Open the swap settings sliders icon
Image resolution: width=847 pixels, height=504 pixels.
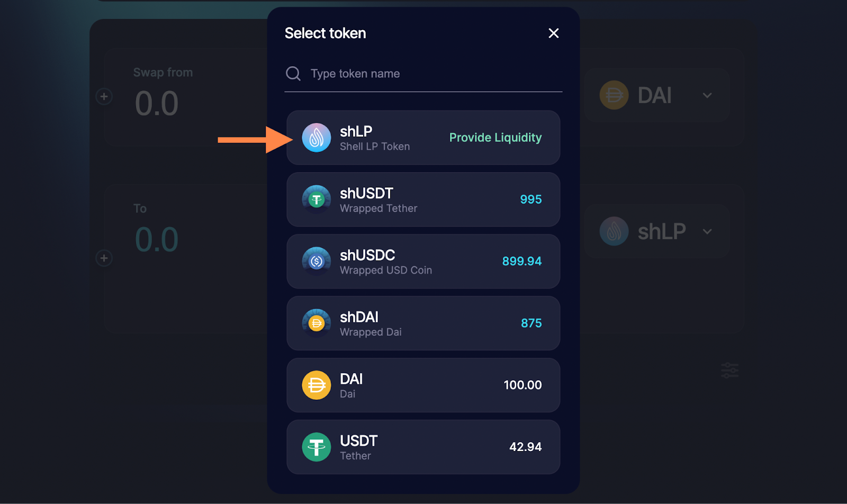point(729,370)
